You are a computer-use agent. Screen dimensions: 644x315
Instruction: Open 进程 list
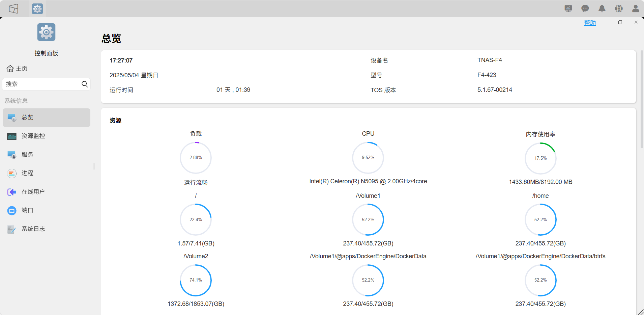click(x=47, y=173)
